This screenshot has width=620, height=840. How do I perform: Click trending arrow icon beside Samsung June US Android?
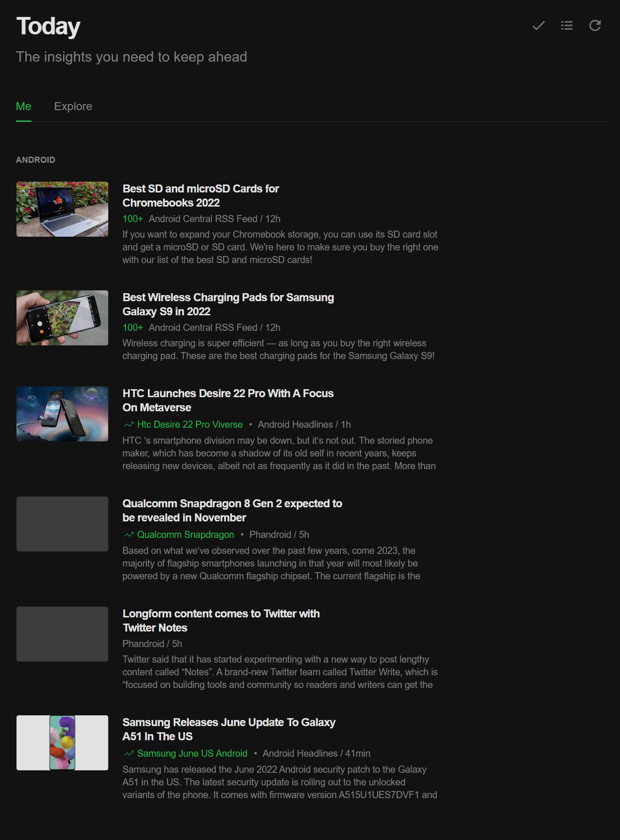pos(129,753)
